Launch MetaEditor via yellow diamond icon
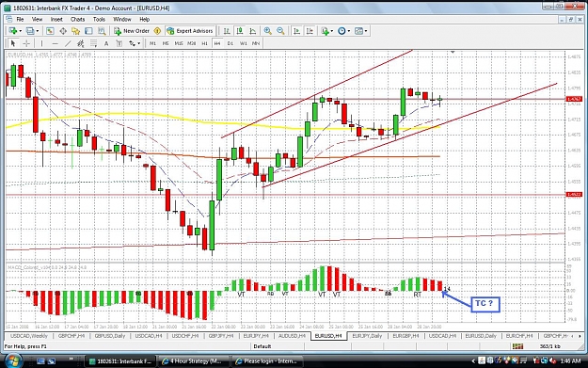The image size is (588, 368). (x=157, y=31)
